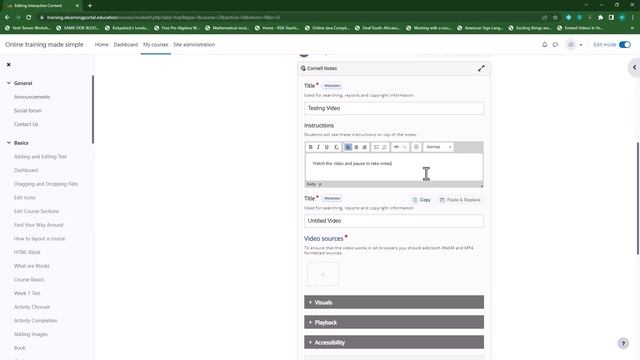Bookmark this page with star icon
Viewport: 640px width, 360px height.
point(555,18)
